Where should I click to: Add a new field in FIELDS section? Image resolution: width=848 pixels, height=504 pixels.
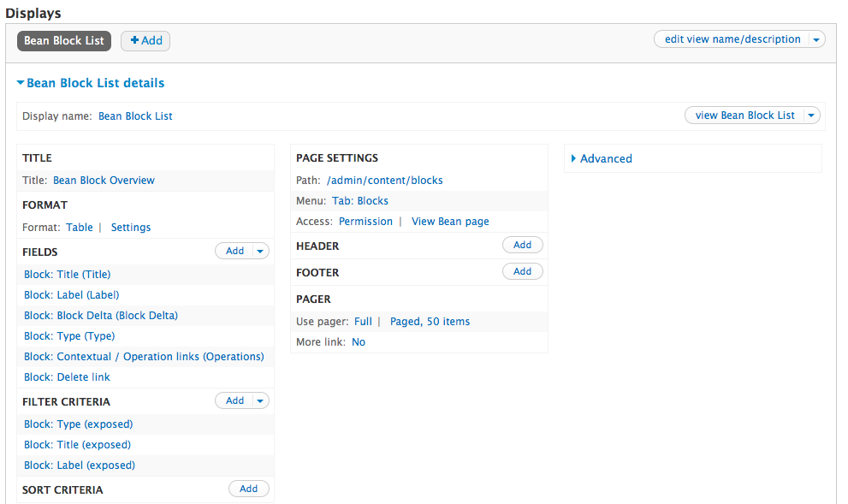234,251
